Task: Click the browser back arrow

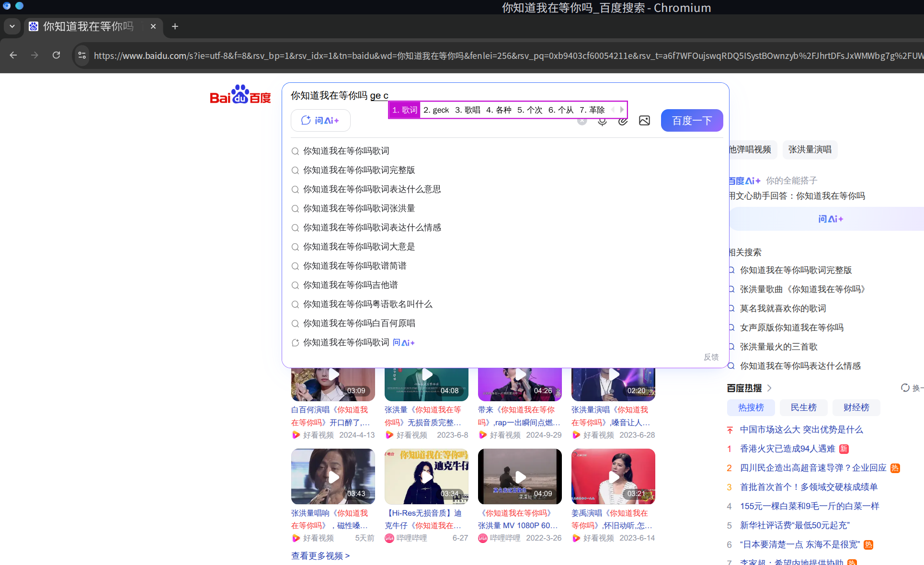Action: point(13,55)
